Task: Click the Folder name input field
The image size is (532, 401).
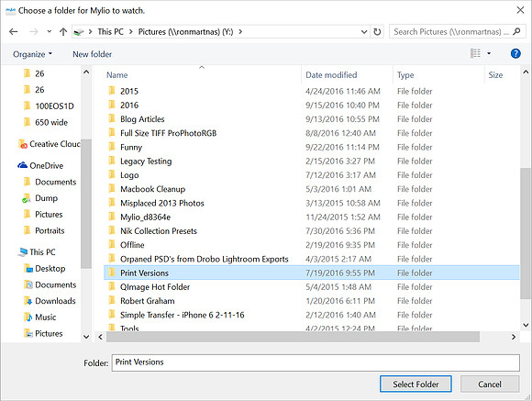Action: pyautogui.click(x=316, y=363)
